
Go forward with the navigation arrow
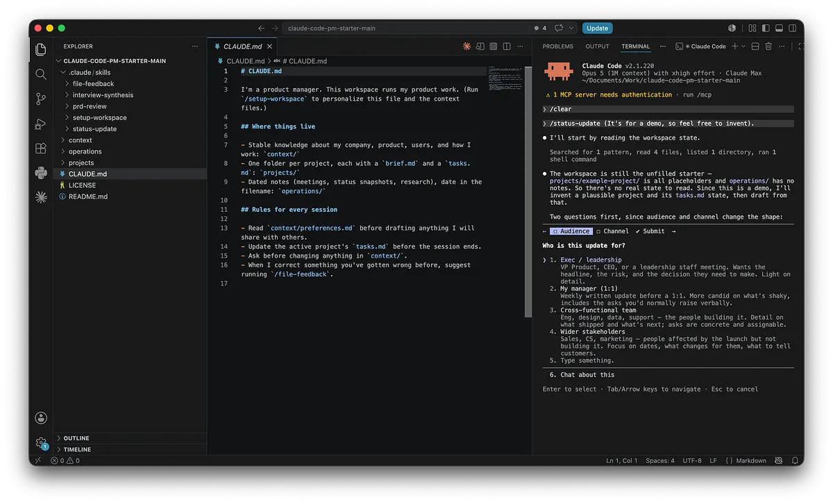pos(275,28)
